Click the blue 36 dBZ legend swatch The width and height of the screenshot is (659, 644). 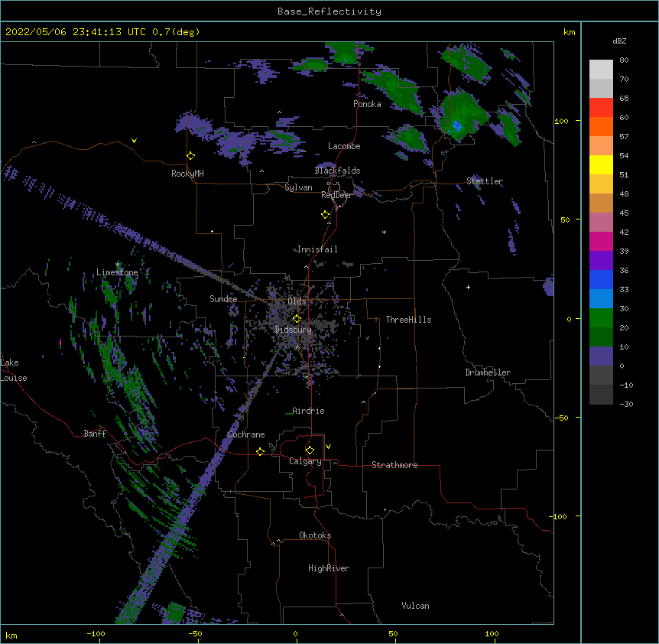coord(601,279)
